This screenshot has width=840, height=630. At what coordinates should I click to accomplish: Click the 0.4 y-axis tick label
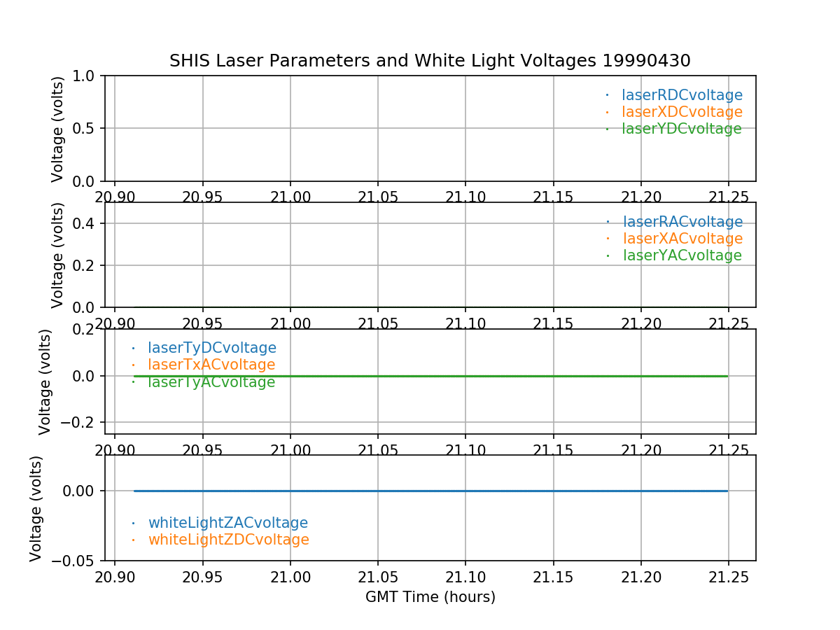coord(85,223)
